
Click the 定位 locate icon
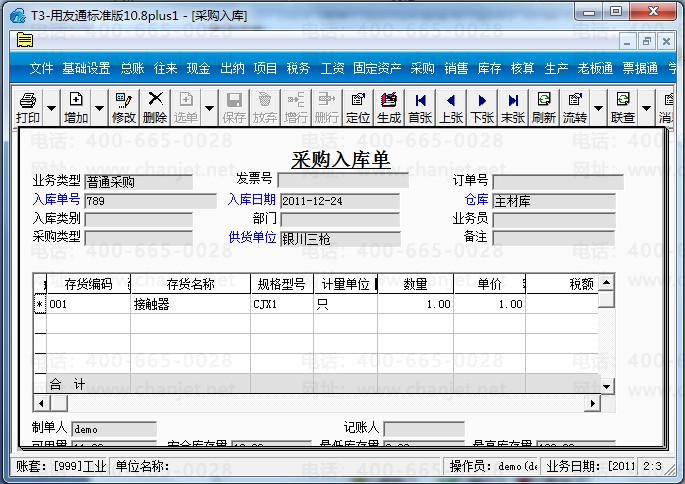pos(358,100)
